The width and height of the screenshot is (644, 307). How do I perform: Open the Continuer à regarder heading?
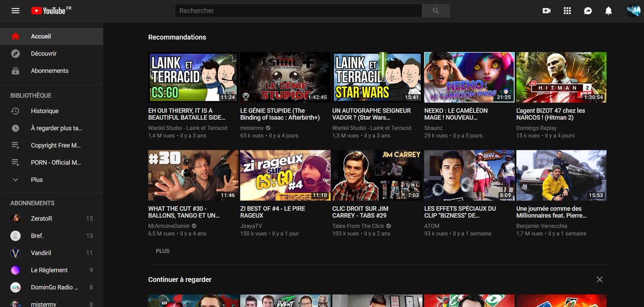(180, 280)
